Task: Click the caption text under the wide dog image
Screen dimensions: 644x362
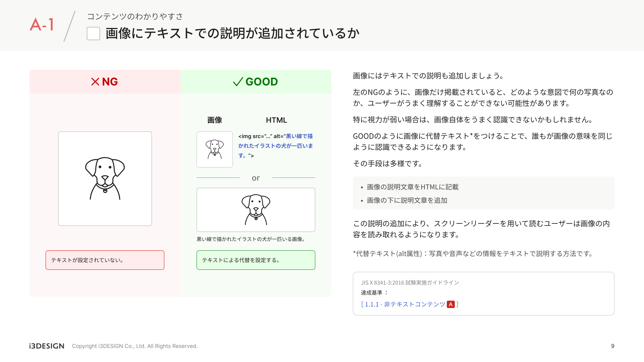Action: [251, 239]
